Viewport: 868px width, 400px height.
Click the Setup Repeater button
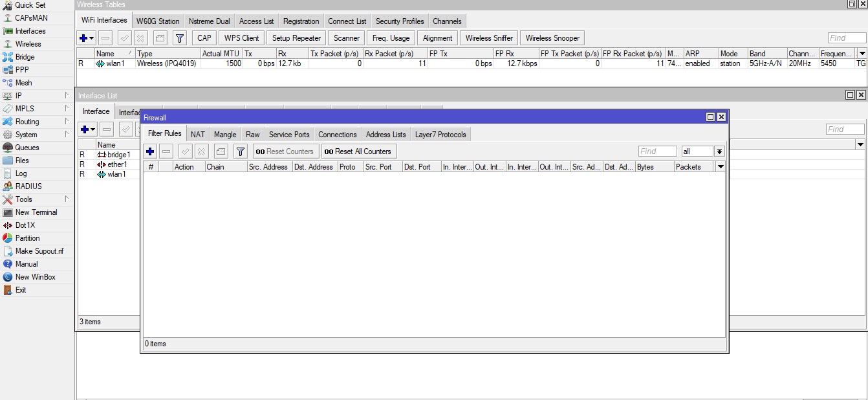296,38
